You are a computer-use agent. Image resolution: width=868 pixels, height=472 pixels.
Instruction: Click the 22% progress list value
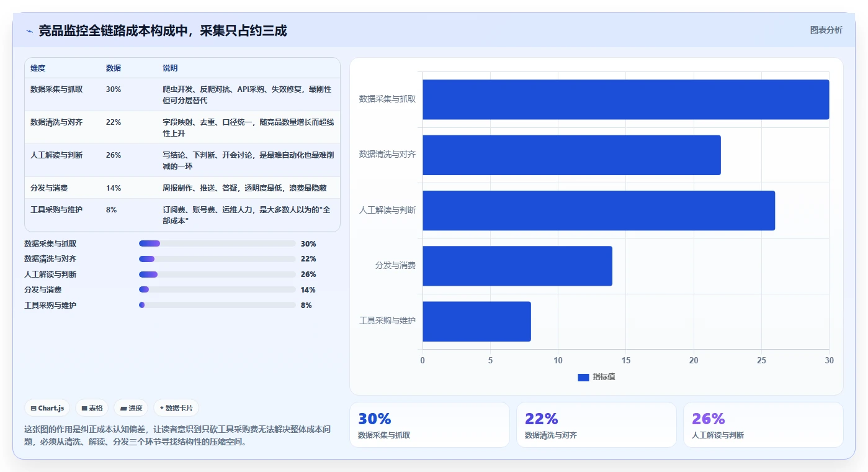(308, 259)
